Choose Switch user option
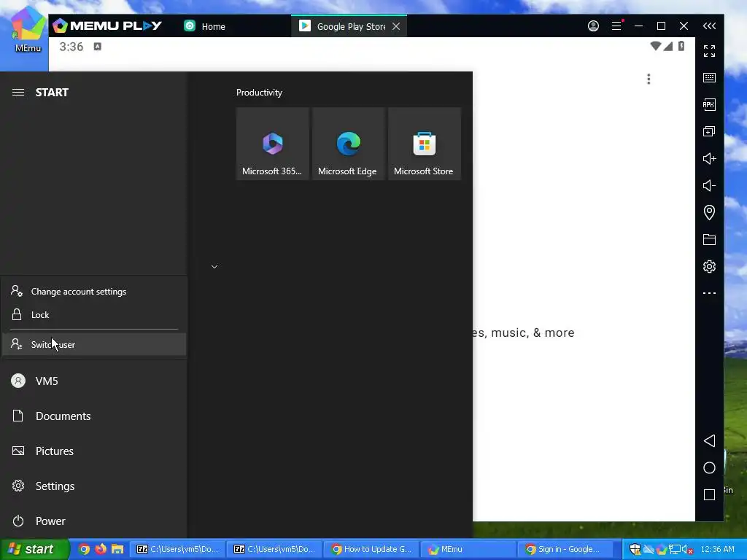This screenshot has height=560, width=747. [94, 344]
